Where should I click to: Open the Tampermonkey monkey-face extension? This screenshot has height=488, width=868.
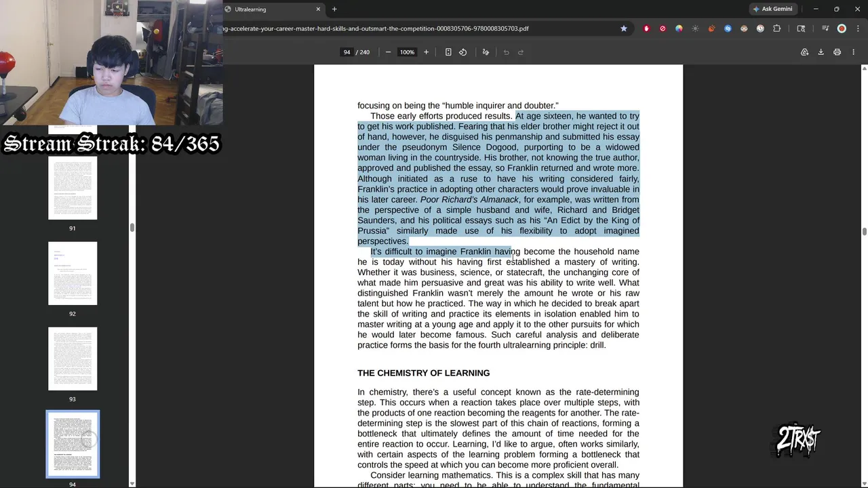tap(744, 28)
